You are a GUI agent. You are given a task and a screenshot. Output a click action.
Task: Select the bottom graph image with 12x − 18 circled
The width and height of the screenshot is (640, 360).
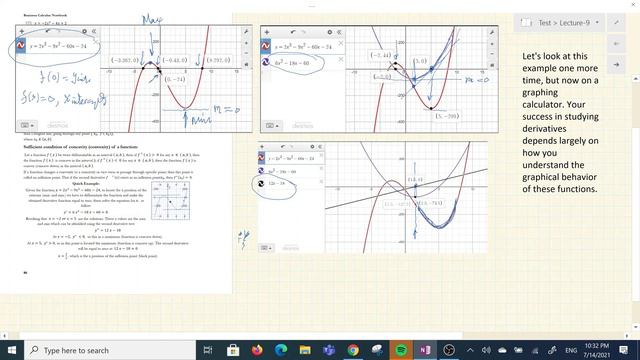(373, 198)
